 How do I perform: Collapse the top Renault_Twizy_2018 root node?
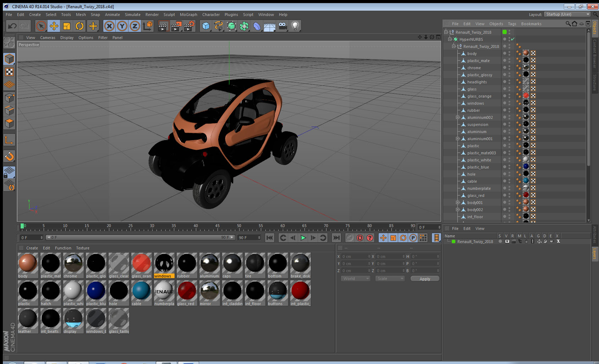[446, 32]
